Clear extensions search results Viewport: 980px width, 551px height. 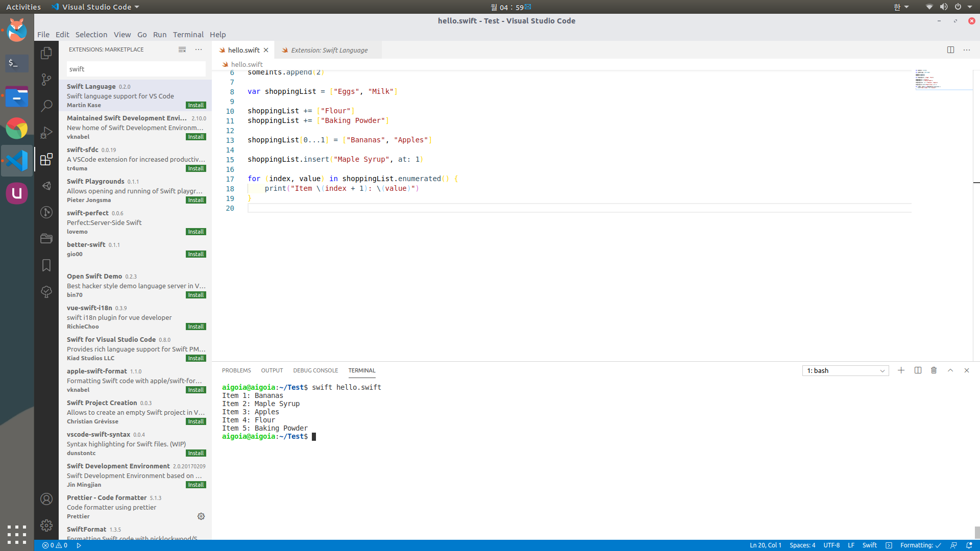tap(182, 49)
